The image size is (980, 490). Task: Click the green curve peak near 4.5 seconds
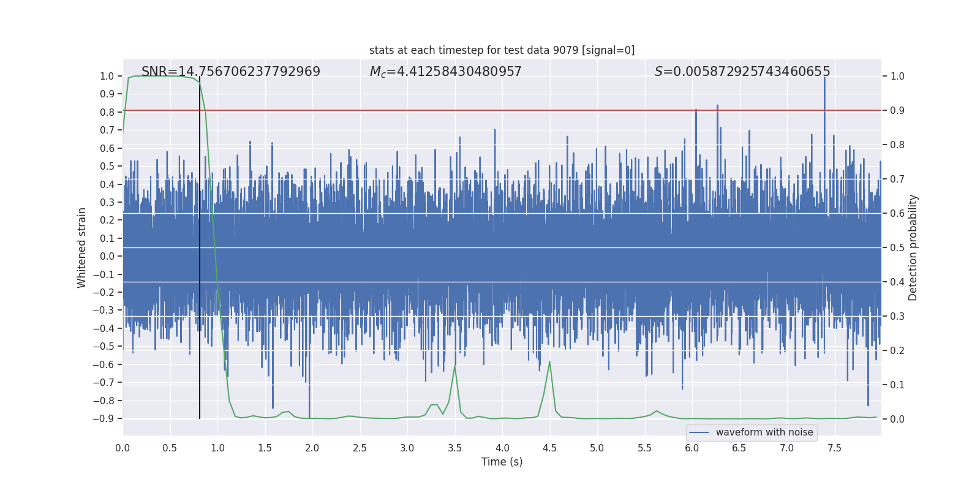(x=549, y=362)
